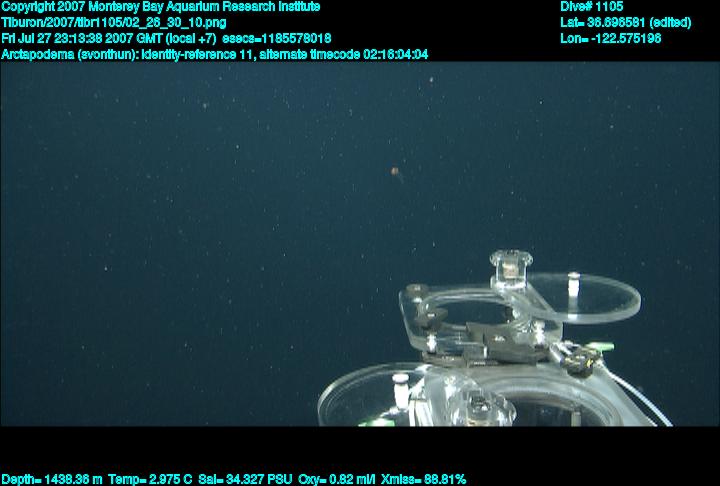Select the "Depth= 1438.36 m" readout

(52, 480)
